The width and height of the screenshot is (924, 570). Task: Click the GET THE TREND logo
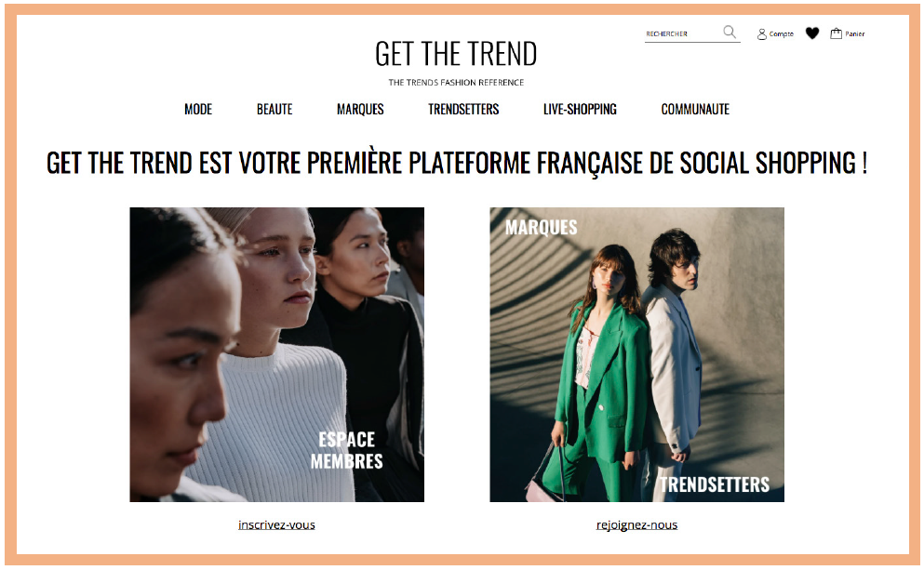pyautogui.click(x=456, y=54)
